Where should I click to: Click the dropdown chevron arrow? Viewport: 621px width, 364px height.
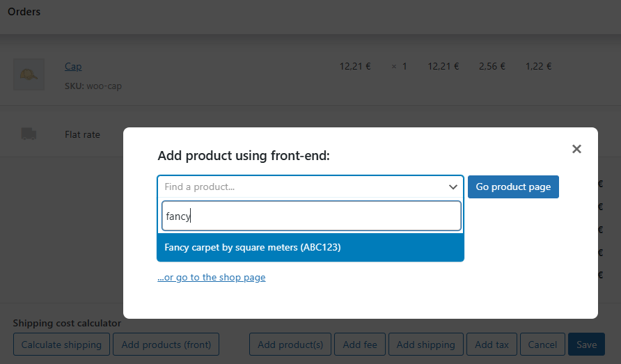(453, 187)
